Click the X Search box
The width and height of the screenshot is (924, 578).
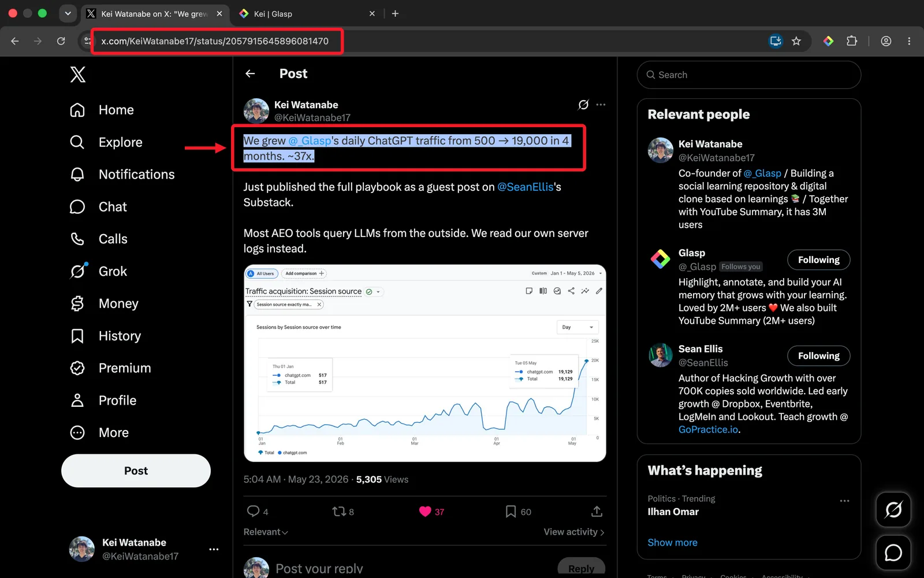749,75
